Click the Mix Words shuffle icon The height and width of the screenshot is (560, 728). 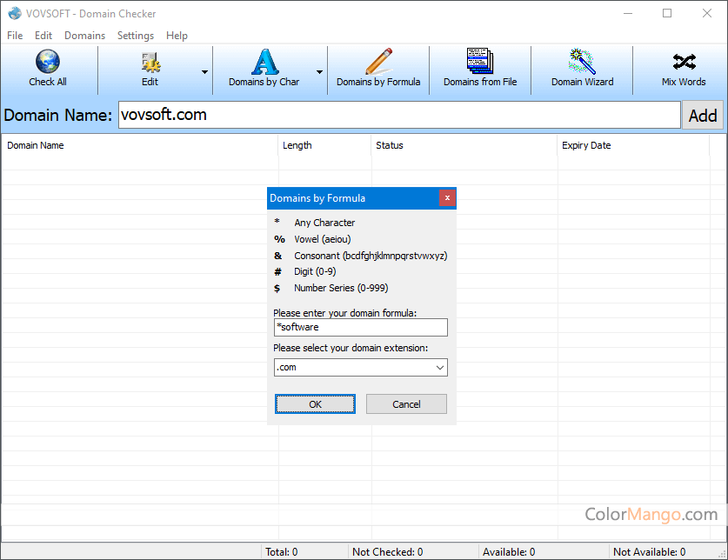684,63
